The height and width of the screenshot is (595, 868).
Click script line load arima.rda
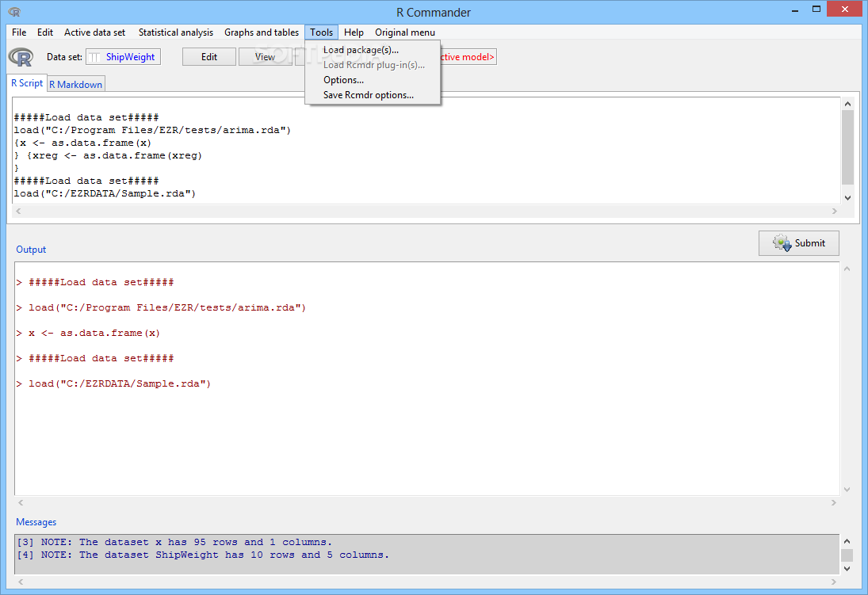(x=152, y=130)
